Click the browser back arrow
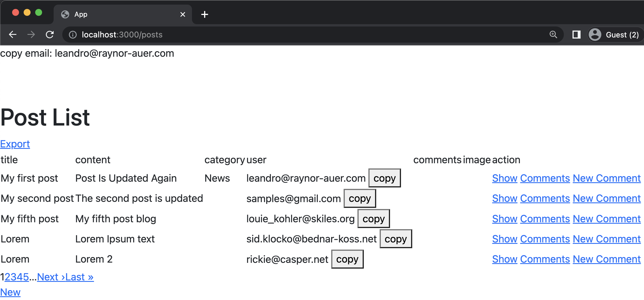The image size is (644, 300). point(13,35)
